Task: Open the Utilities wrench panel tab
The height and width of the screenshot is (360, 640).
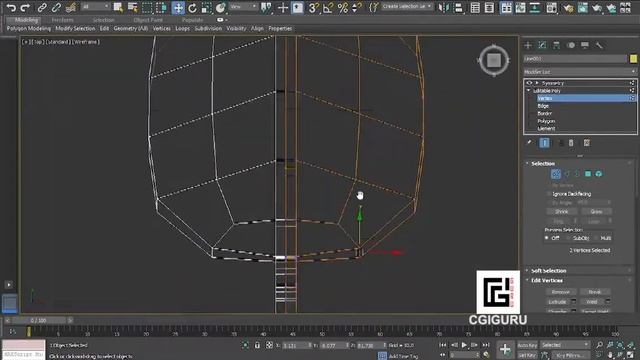Action: click(599, 45)
